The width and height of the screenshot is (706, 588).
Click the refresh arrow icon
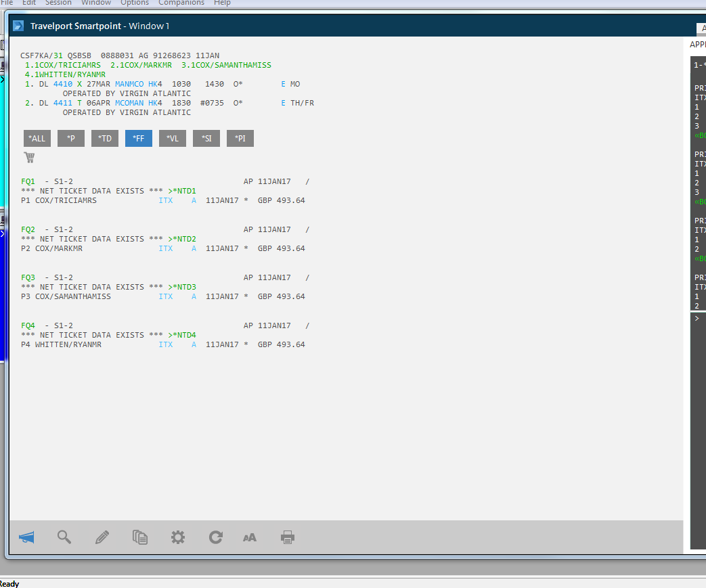216,537
